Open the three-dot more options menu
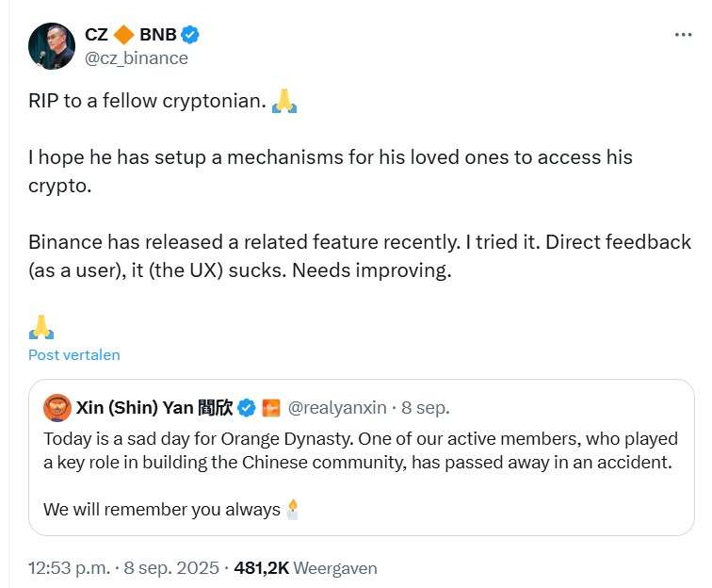 click(684, 35)
